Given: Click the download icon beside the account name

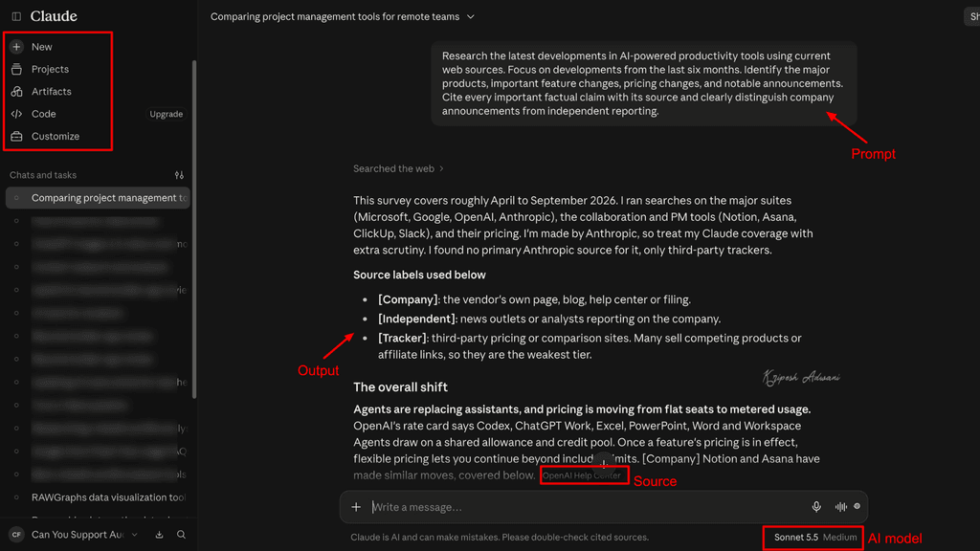Looking at the screenshot, I should pyautogui.click(x=160, y=535).
